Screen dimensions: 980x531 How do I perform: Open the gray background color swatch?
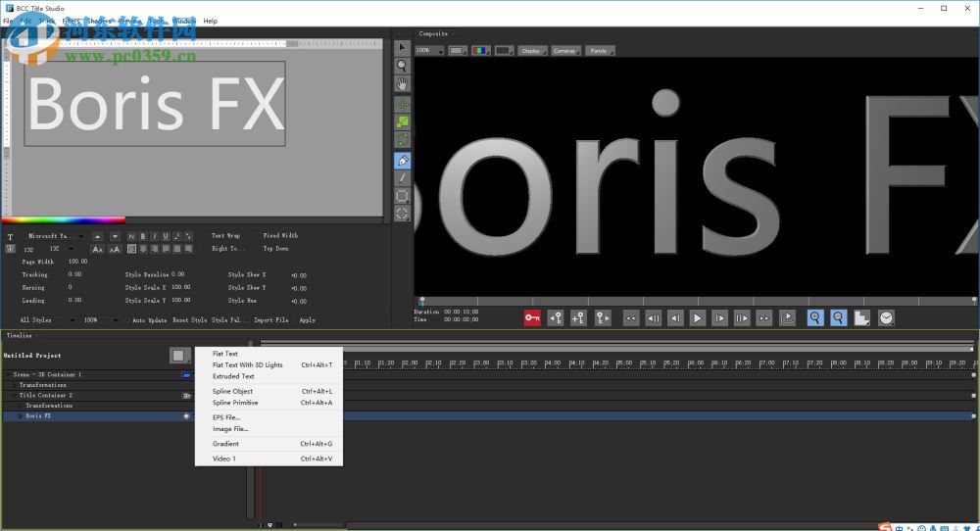coord(458,51)
